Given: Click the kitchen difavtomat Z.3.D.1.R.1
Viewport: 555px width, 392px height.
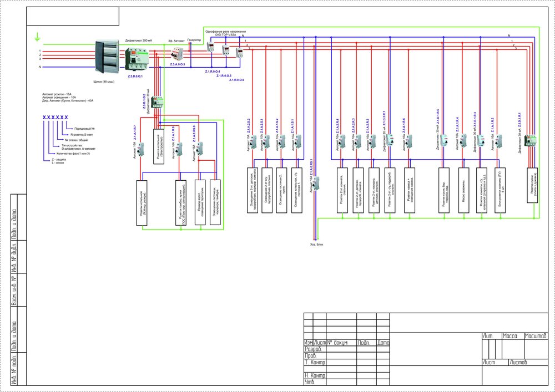Looking at the screenshot, I should pos(530,141).
